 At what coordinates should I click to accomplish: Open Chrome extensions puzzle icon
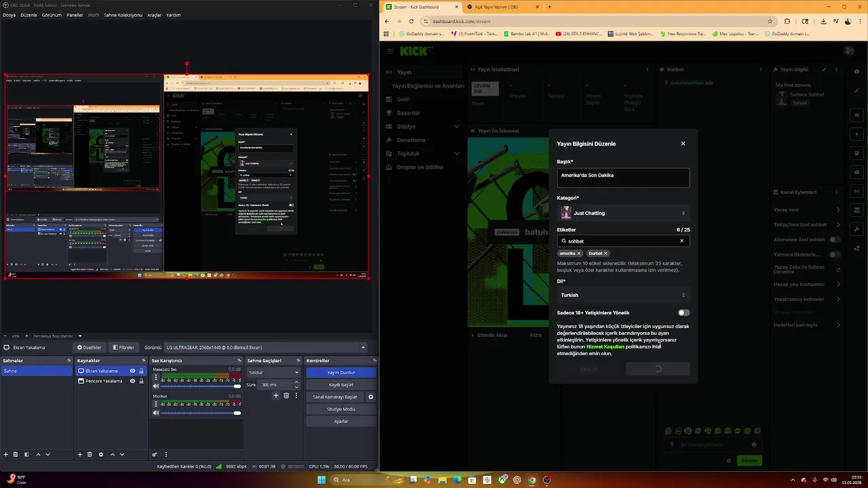tap(787, 21)
